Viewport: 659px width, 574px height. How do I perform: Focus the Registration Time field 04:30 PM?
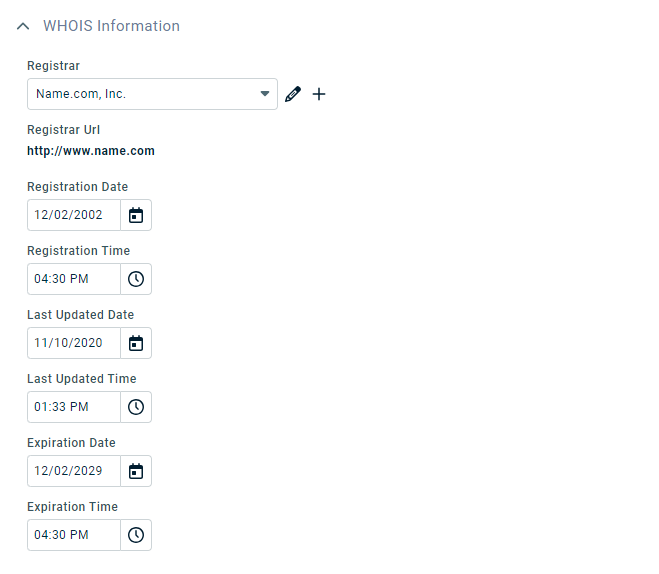pos(74,279)
